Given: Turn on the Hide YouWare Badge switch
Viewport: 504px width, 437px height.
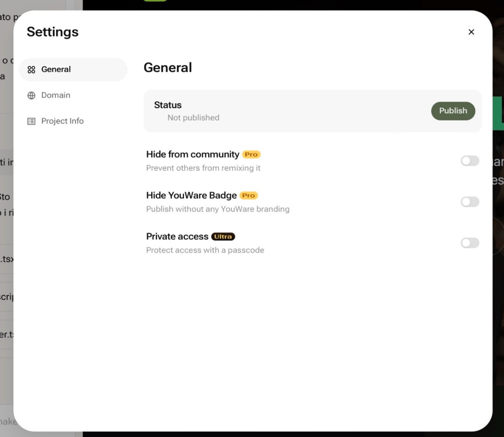Looking at the screenshot, I should click(470, 202).
